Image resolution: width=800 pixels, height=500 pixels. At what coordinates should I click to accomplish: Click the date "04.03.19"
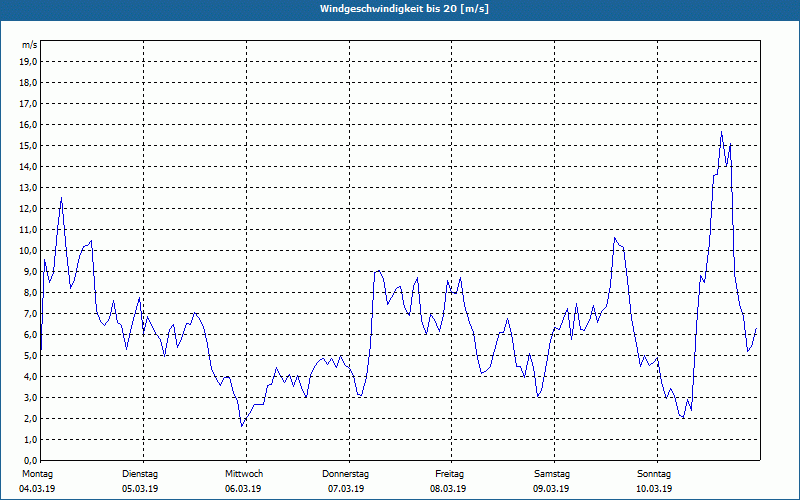37,489
